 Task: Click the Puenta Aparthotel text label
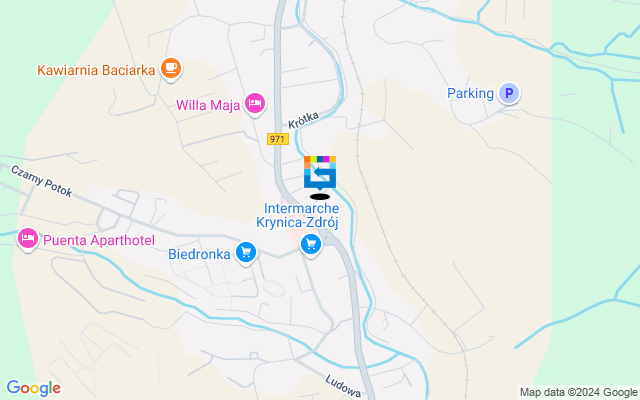tap(99, 240)
